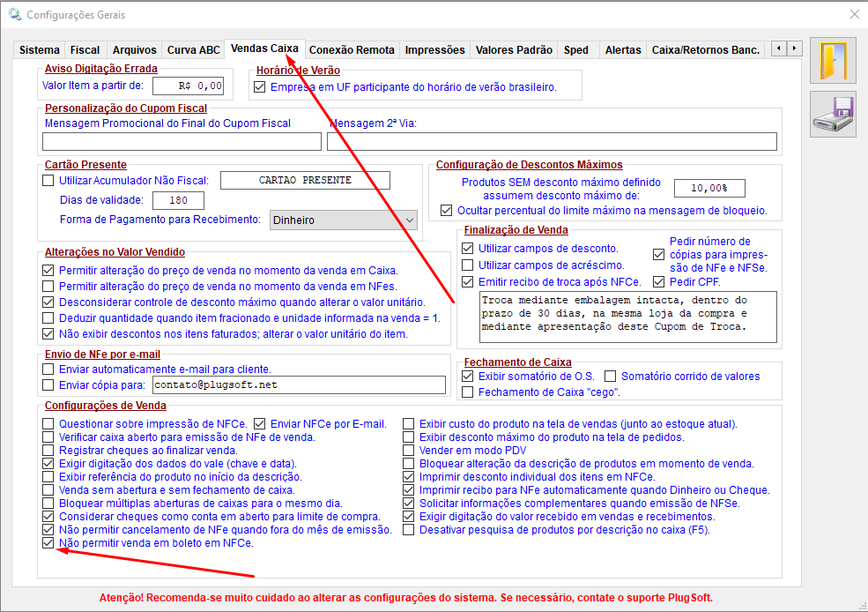Switch to the Fiscal tab
Viewport: 868px width, 612px height.
85,50
